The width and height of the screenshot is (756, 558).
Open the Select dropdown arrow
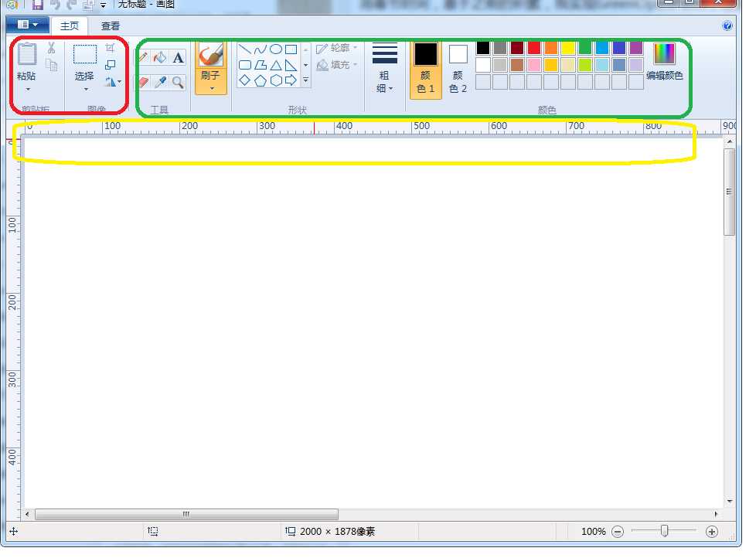click(x=86, y=89)
